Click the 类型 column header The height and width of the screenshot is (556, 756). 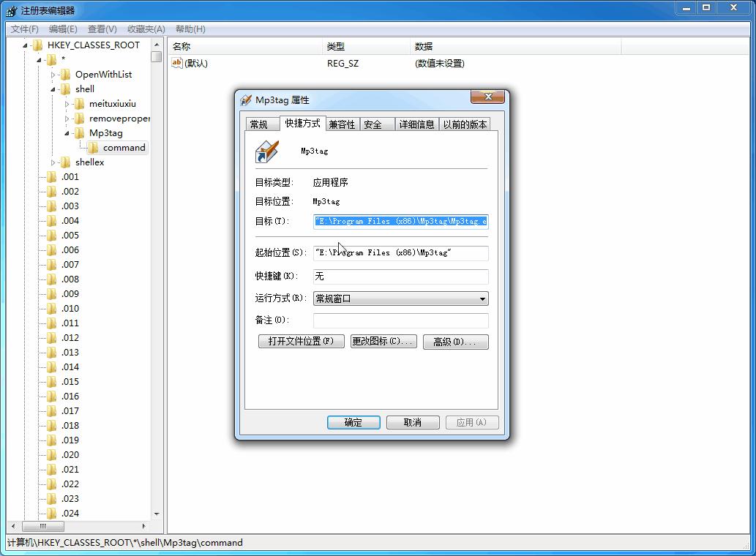(367, 47)
